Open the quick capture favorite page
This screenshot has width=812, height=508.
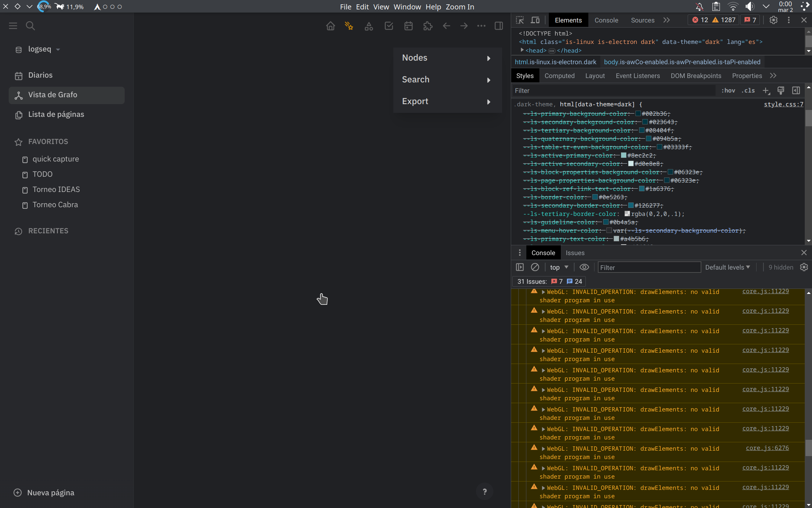point(55,159)
